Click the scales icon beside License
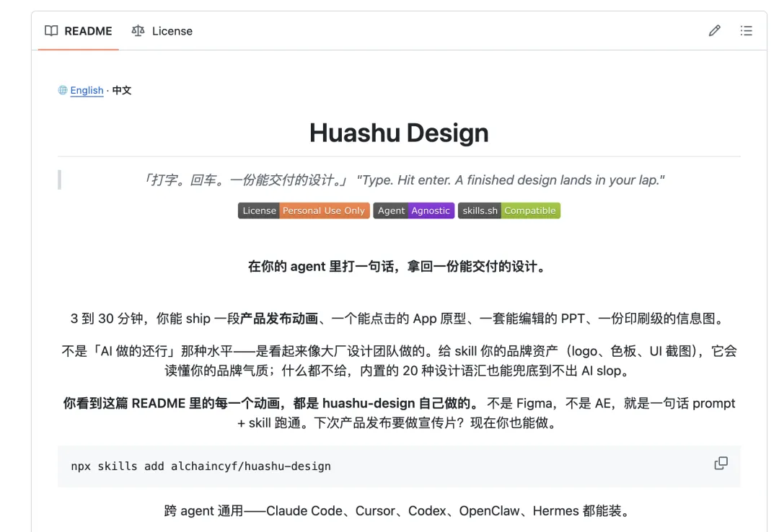The image size is (779, 532). [x=137, y=31]
